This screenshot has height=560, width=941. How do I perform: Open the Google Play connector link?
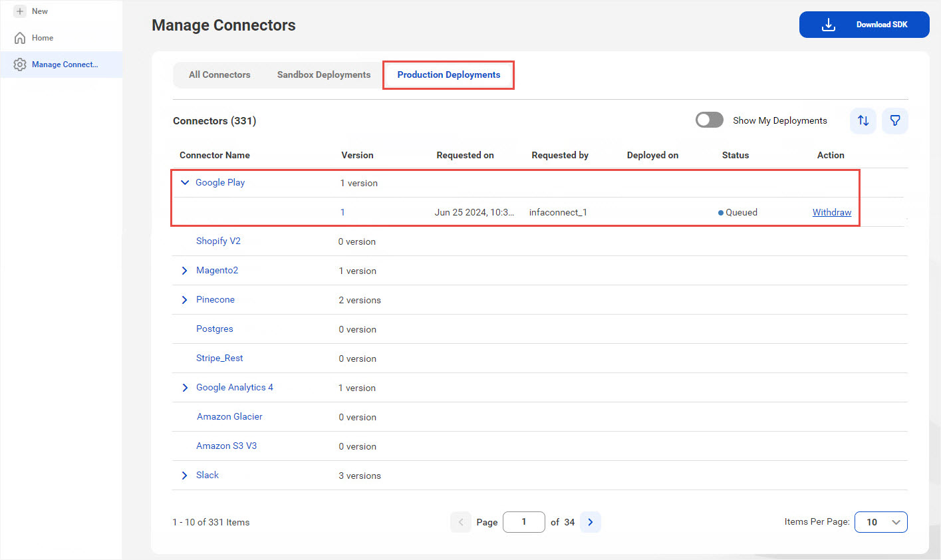(x=220, y=182)
